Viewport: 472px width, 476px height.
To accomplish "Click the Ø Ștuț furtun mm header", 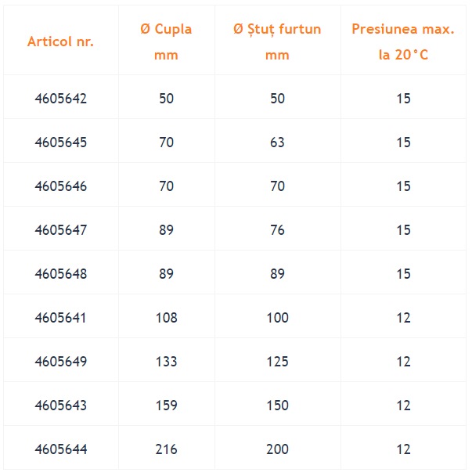I will pyautogui.click(x=277, y=42).
